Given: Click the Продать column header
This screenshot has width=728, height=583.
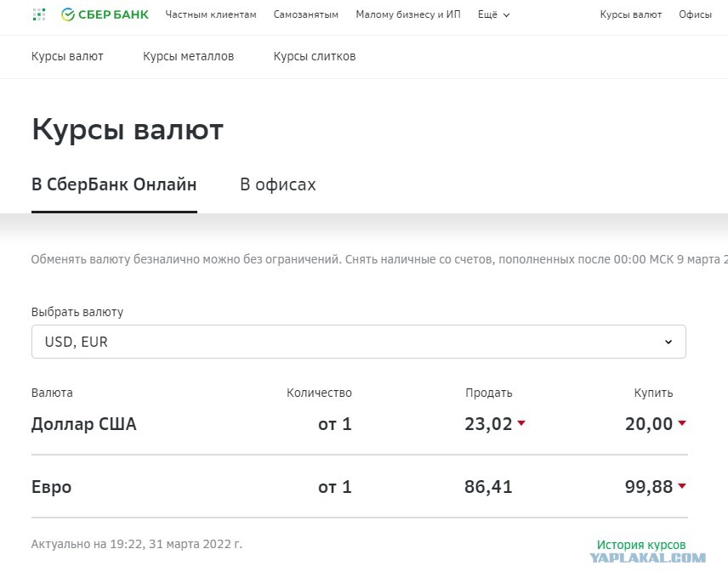Looking at the screenshot, I should (489, 393).
